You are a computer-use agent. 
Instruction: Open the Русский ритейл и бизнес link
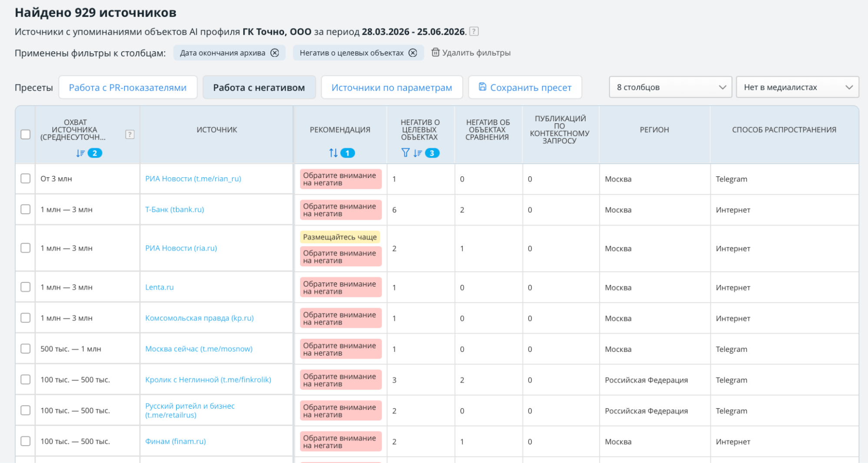[x=190, y=410]
